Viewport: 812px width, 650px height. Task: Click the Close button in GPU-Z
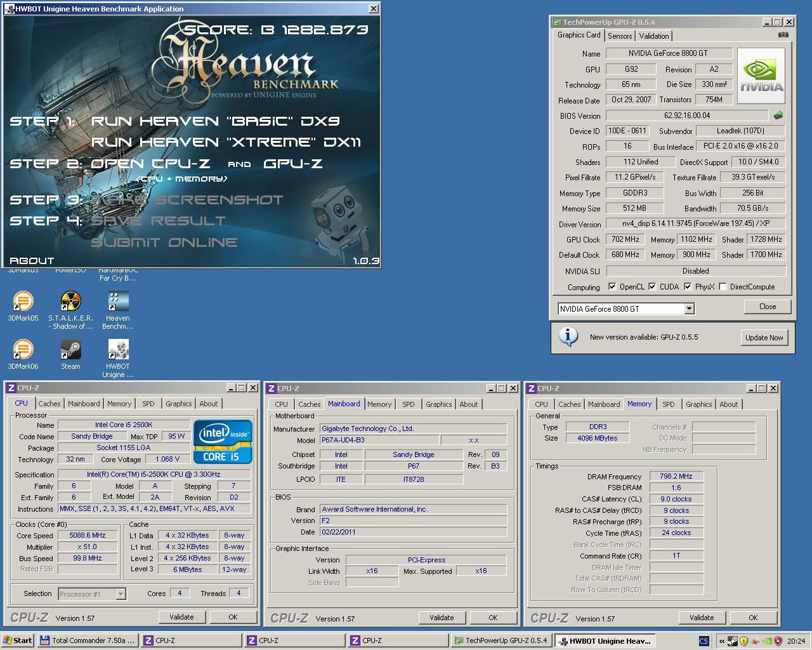point(768,307)
